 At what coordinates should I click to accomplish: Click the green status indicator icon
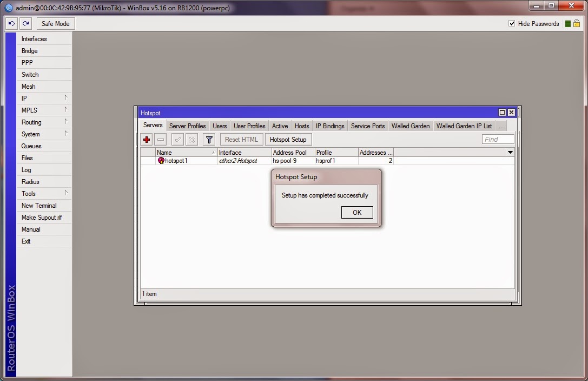click(568, 24)
